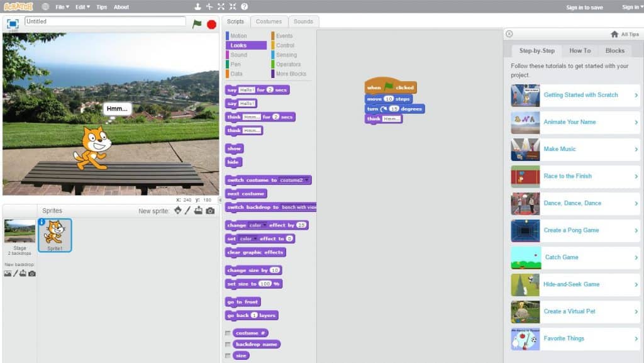
Task: Paint a new backdrop
Action: (16, 274)
